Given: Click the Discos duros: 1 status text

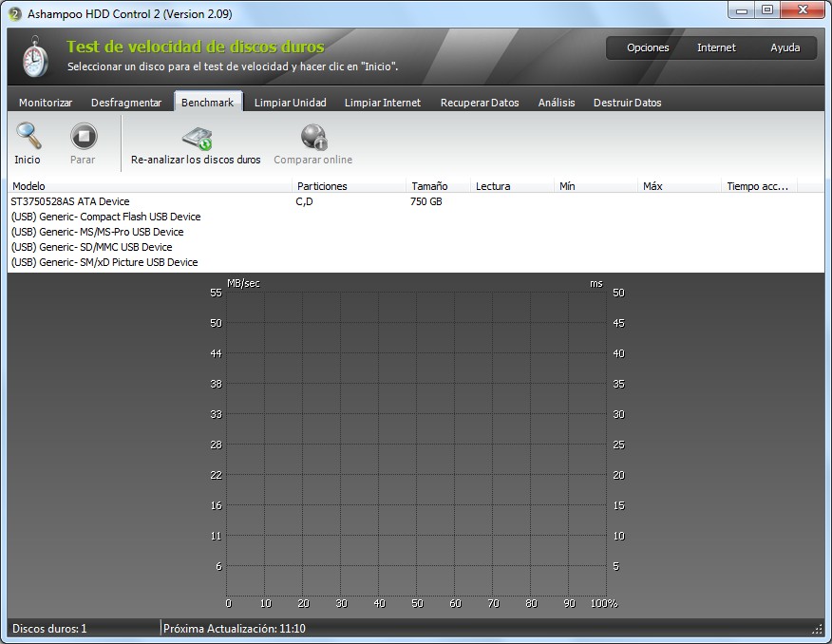Looking at the screenshot, I should pos(49,629).
